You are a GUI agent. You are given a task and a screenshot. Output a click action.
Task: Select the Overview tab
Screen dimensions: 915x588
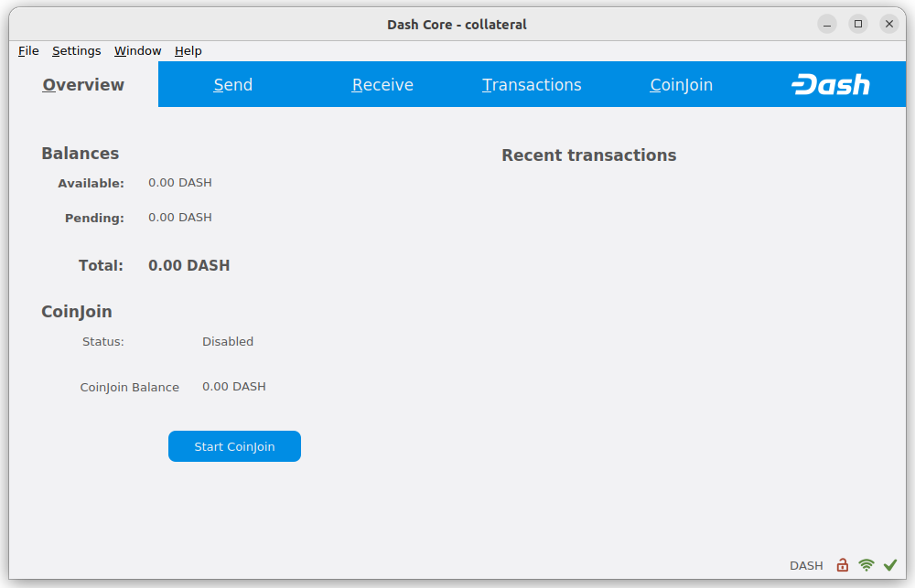[82, 84]
